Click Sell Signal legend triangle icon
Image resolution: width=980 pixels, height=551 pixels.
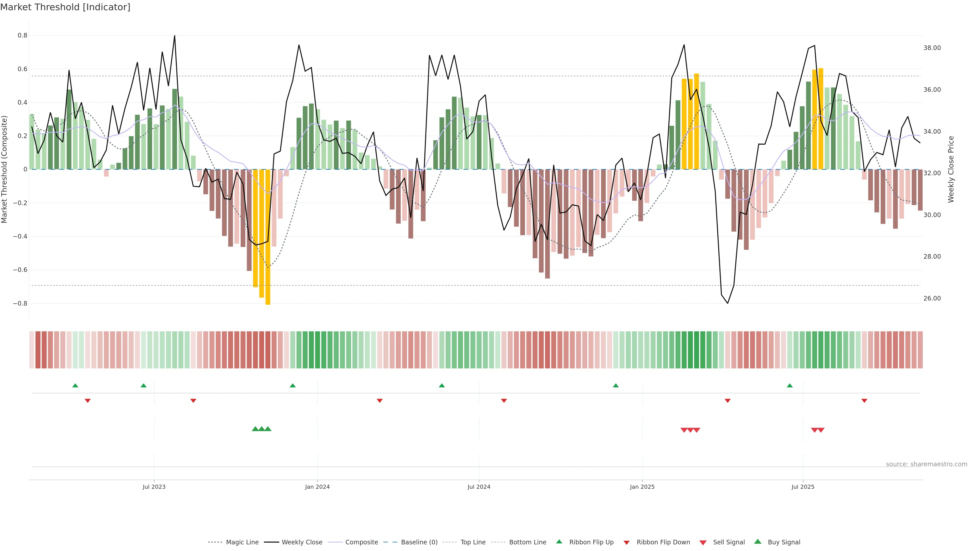tap(703, 543)
